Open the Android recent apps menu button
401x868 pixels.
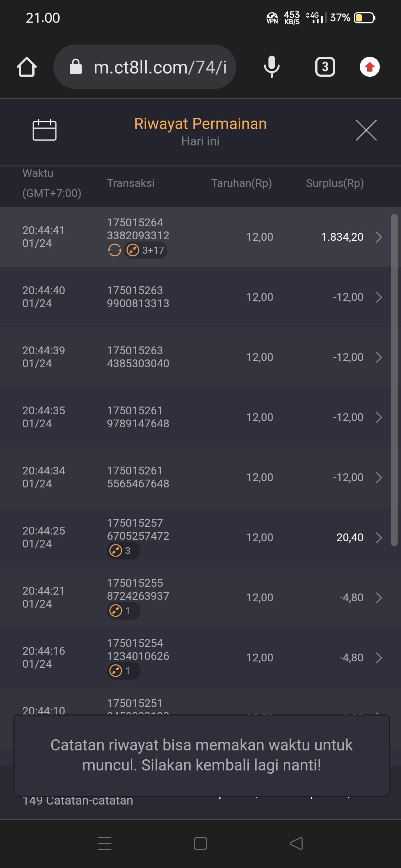[x=105, y=843]
